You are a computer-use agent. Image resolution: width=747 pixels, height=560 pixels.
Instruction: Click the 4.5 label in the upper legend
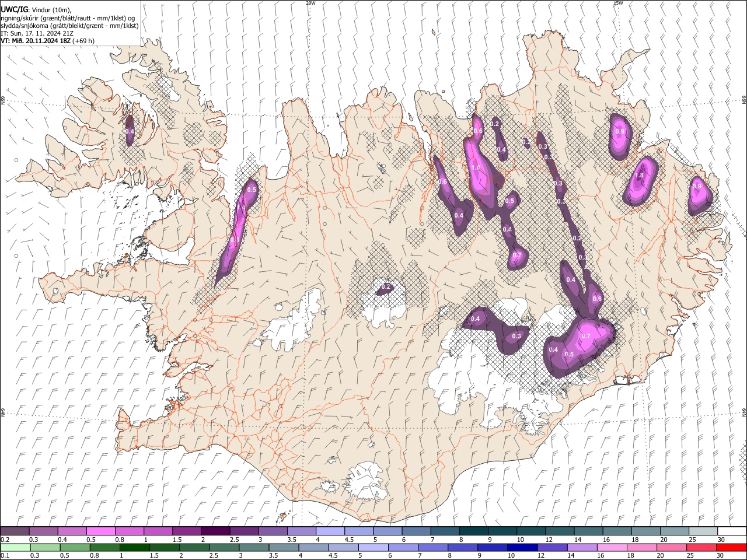pos(349,540)
